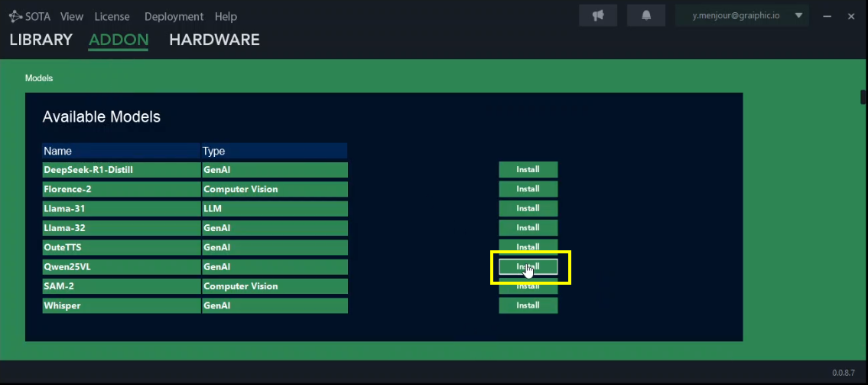Screen dimensions: 868x385
Task: Switch to the ADDON tab
Action: pyautogui.click(x=119, y=40)
